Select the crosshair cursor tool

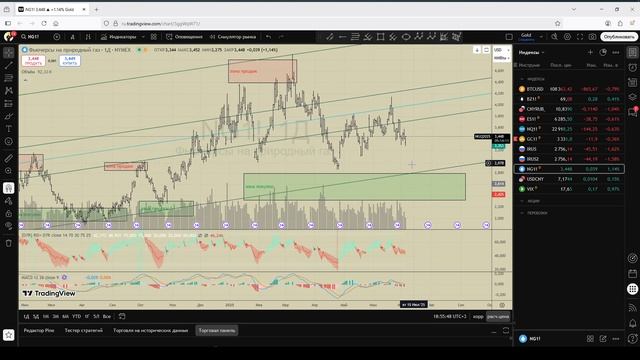point(9,52)
